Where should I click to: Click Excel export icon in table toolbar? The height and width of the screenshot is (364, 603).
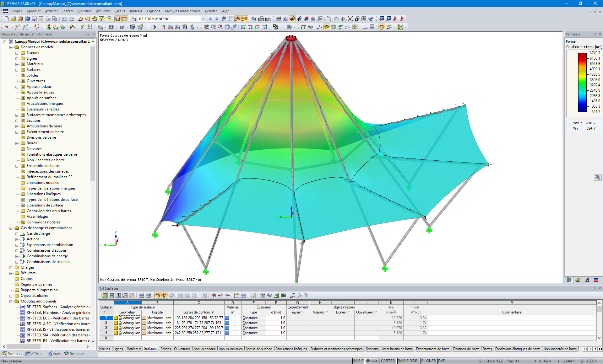[x=276, y=295]
